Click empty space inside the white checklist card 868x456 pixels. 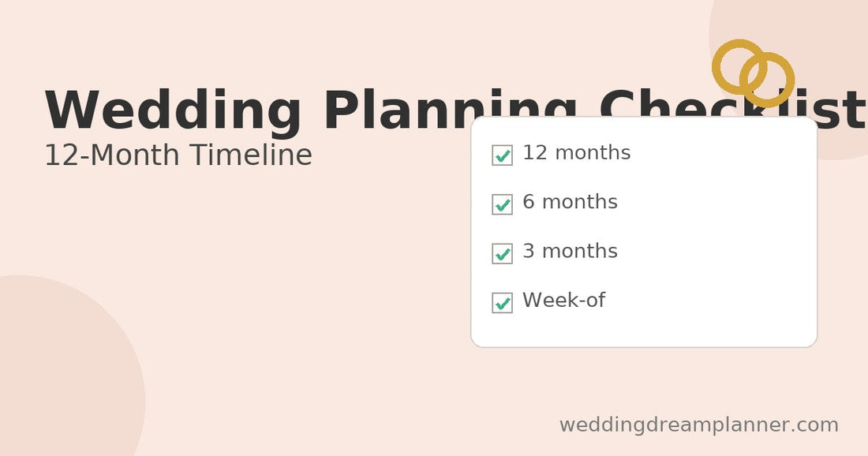(x=710, y=237)
